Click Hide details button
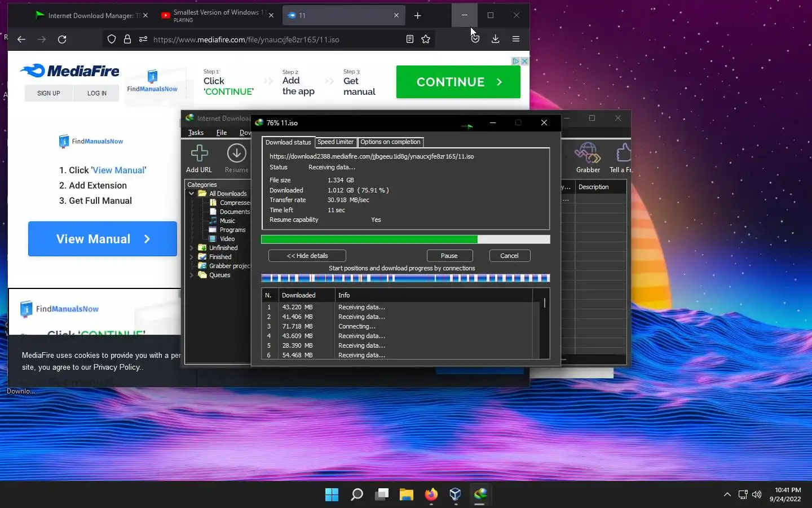The width and height of the screenshot is (812, 508). 307,256
